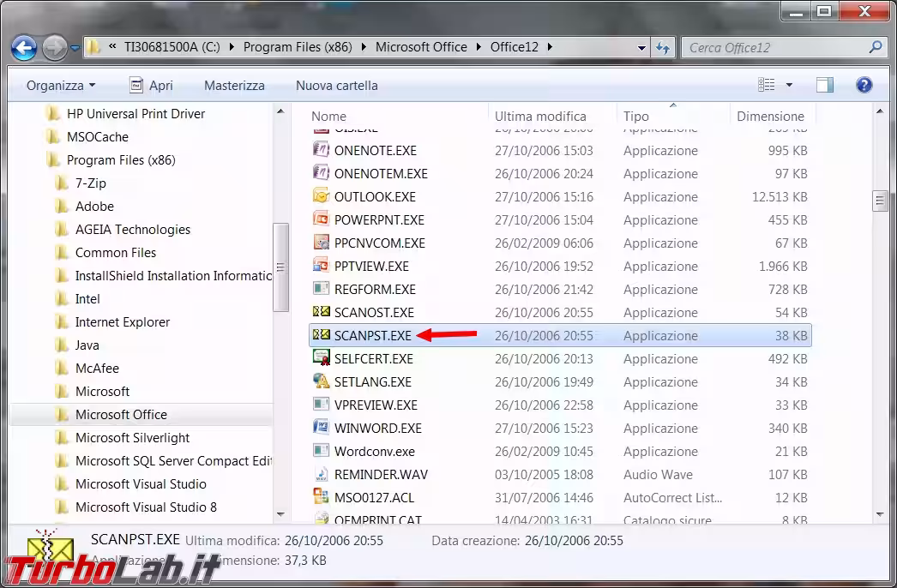Click the SELFCERT.EXE certificate icon
Viewport: 897px width, 588px height.
[x=321, y=358]
